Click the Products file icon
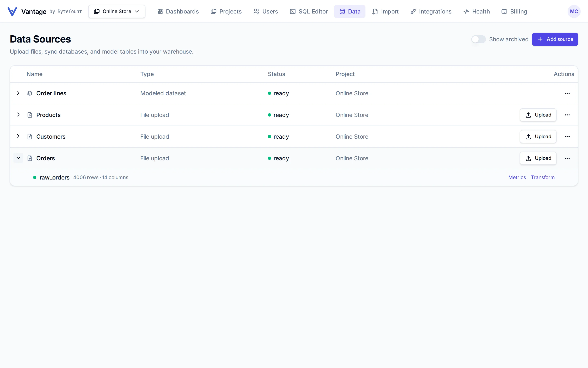Image resolution: width=588 pixels, height=368 pixels. click(30, 115)
